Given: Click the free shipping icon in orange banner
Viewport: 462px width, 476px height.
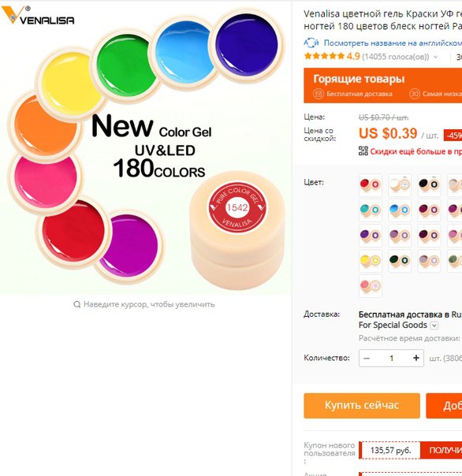Looking at the screenshot, I should tap(319, 94).
